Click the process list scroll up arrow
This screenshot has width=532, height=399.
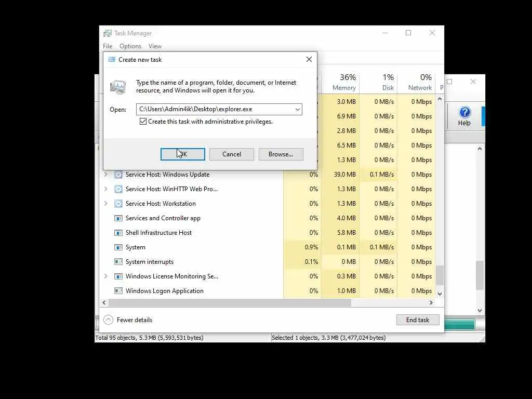(x=440, y=99)
